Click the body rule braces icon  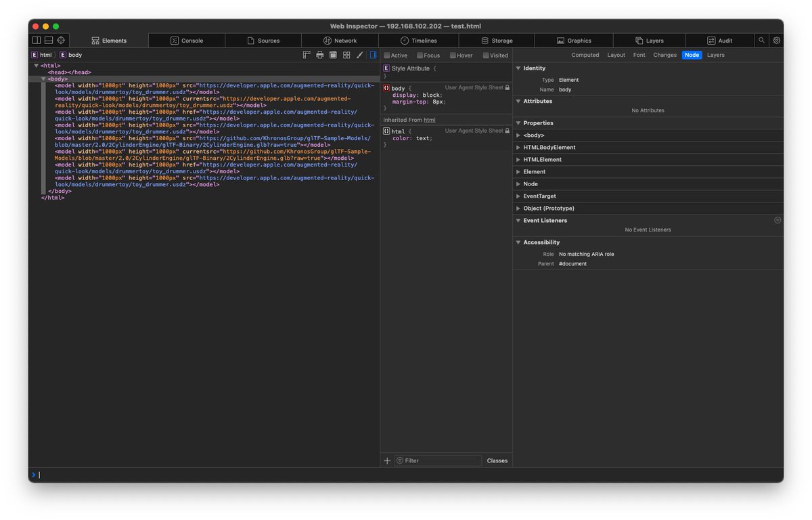click(386, 88)
